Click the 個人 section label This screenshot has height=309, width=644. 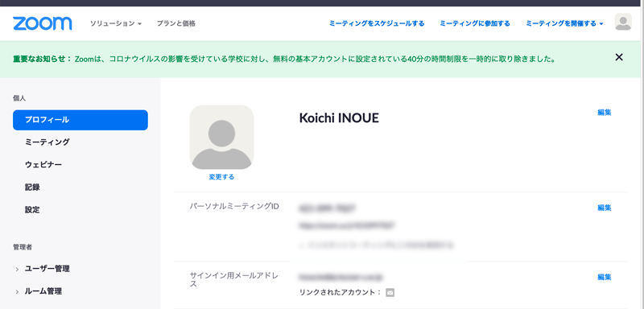[x=19, y=98]
